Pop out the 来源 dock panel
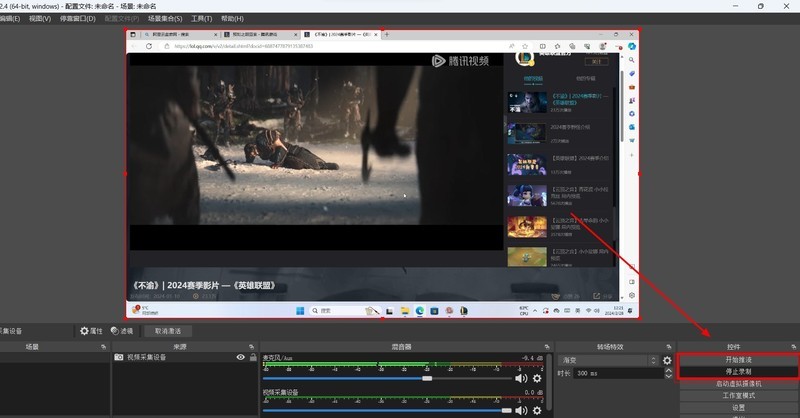This screenshot has height=418, width=800. (x=252, y=347)
